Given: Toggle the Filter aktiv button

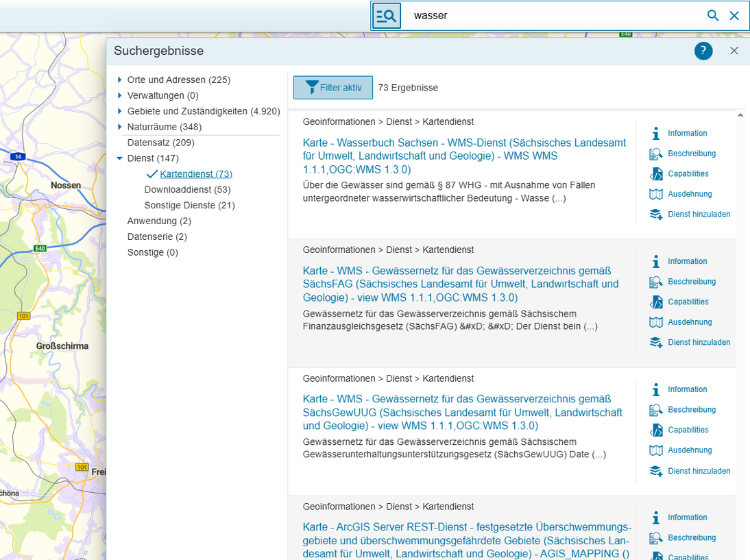Looking at the screenshot, I should click(333, 88).
